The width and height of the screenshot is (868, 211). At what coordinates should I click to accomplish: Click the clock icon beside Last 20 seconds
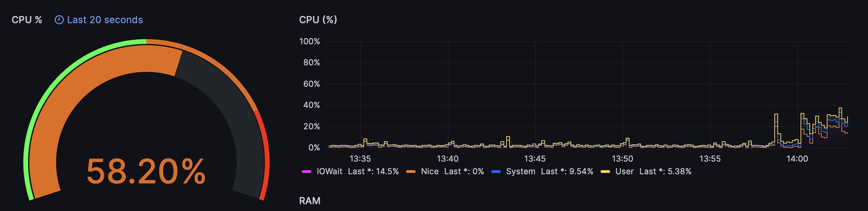click(59, 20)
